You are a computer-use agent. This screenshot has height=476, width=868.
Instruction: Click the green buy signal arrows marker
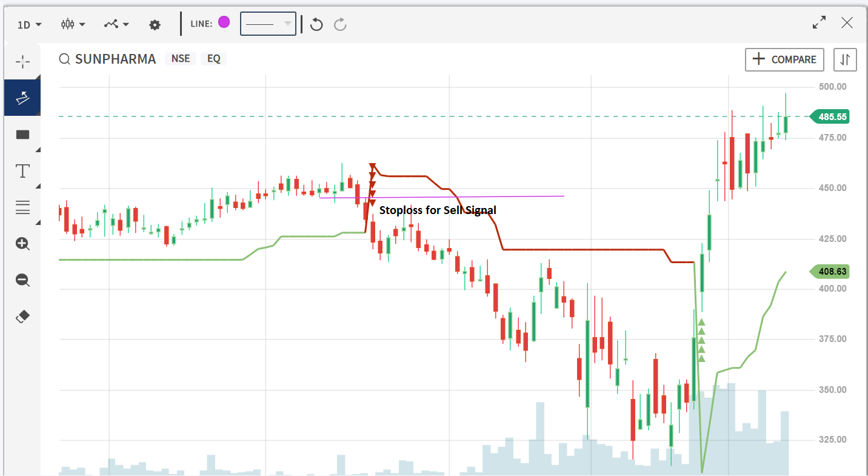coord(701,340)
